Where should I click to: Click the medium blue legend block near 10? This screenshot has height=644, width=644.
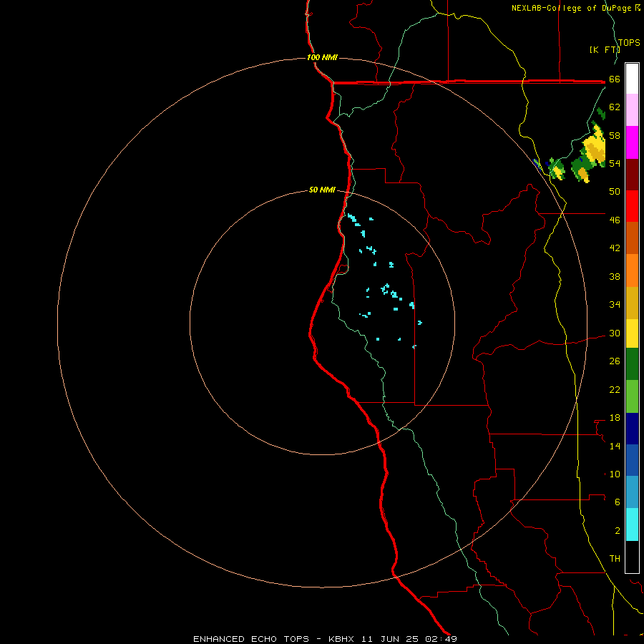[x=632, y=460]
